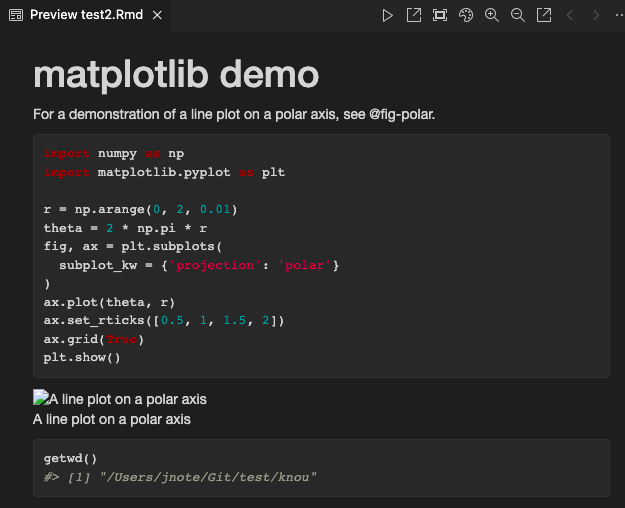Screen dimensions: 625x508
Task: Click the 'fig, ax = plt.subplots(' line
Action: 133,246
